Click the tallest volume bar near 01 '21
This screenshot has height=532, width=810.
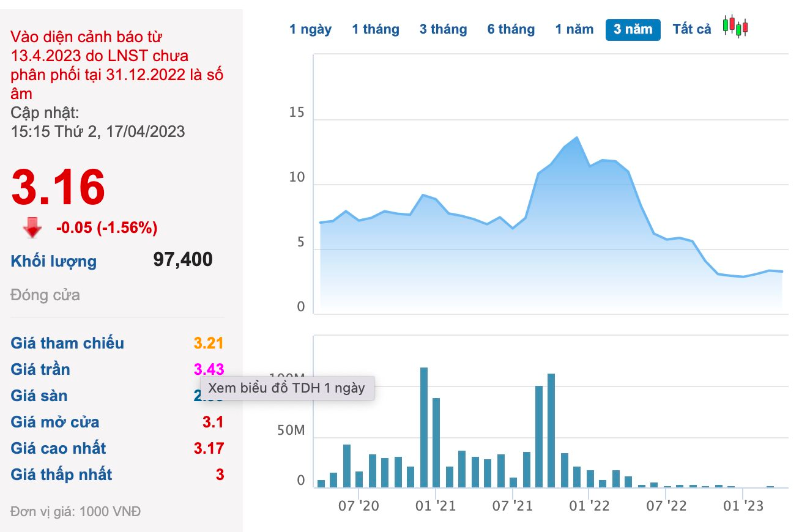click(423, 427)
